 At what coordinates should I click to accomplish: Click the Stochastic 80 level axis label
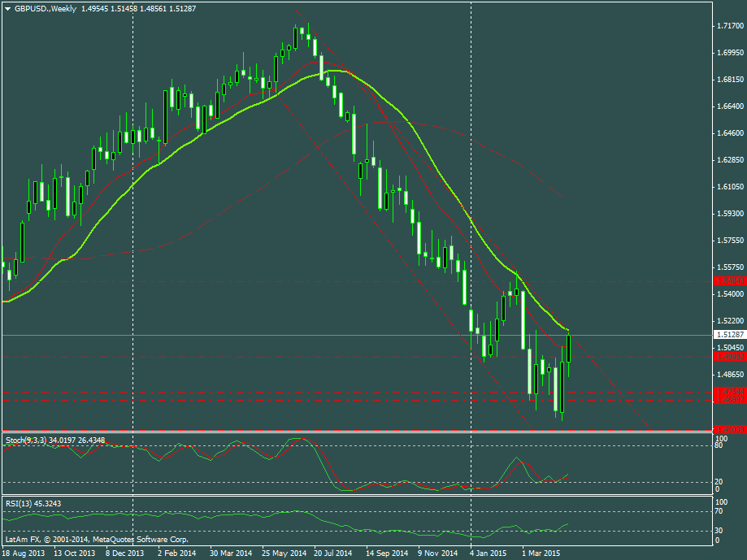(719, 445)
